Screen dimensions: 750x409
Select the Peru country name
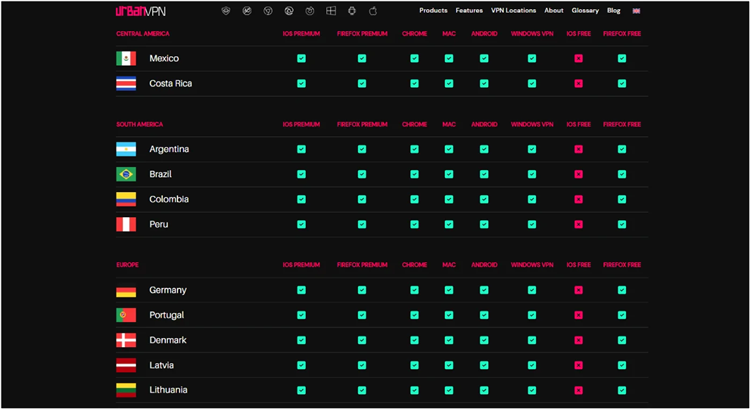[159, 224]
